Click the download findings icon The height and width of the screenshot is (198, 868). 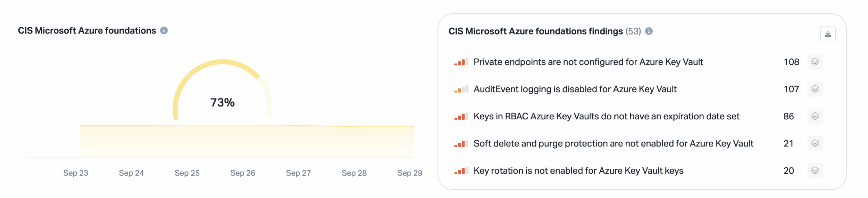coord(828,34)
